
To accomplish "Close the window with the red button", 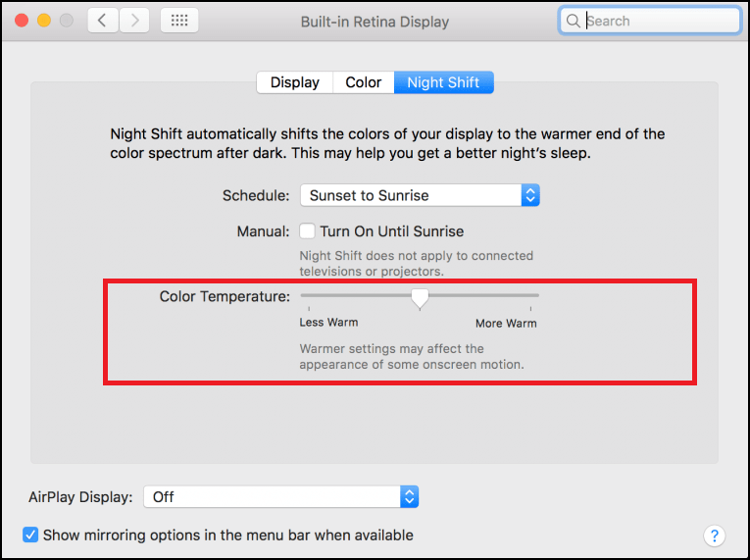I will 24,21.
